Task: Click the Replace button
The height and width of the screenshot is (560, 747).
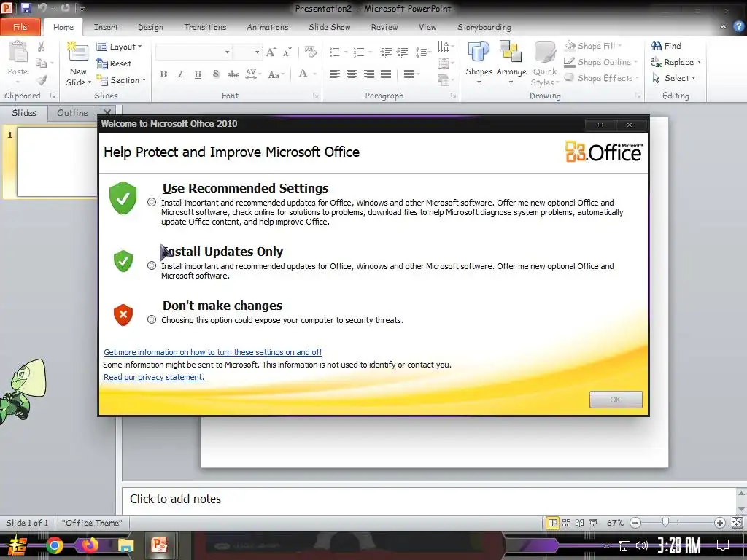Action: click(x=676, y=63)
